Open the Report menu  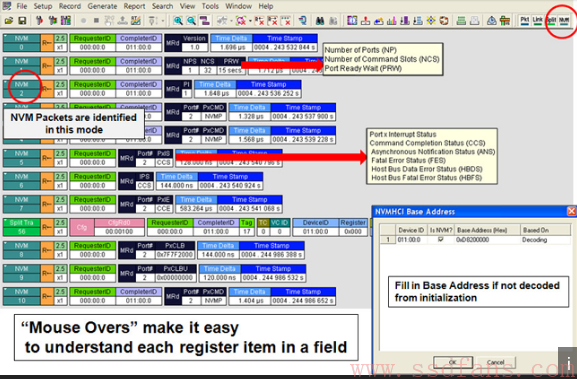pyautogui.click(x=134, y=6)
